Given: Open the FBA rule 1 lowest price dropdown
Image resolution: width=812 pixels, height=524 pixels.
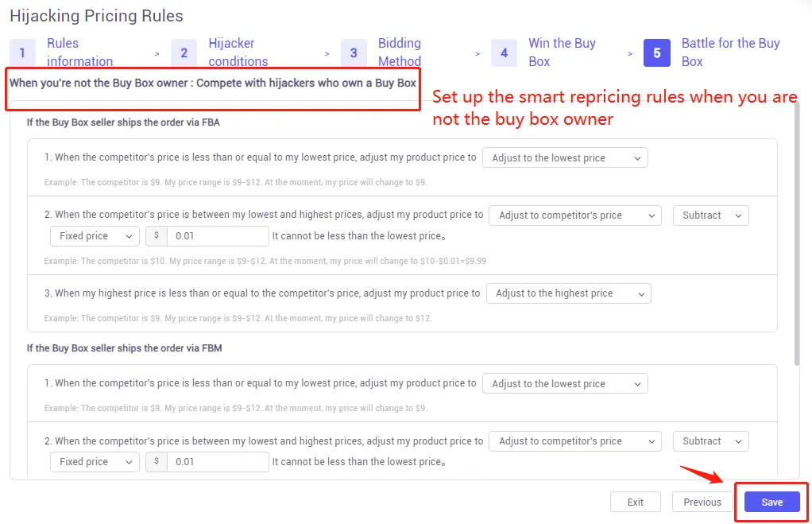Looking at the screenshot, I should coord(564,157).
